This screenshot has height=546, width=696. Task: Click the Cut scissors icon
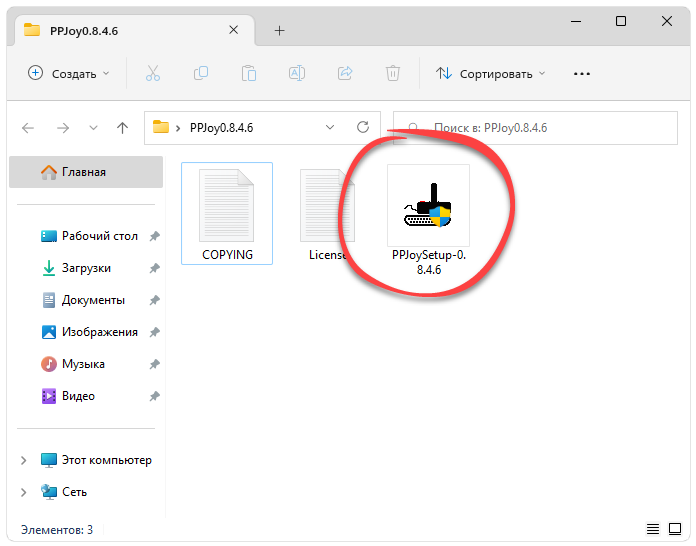point(153,73)
